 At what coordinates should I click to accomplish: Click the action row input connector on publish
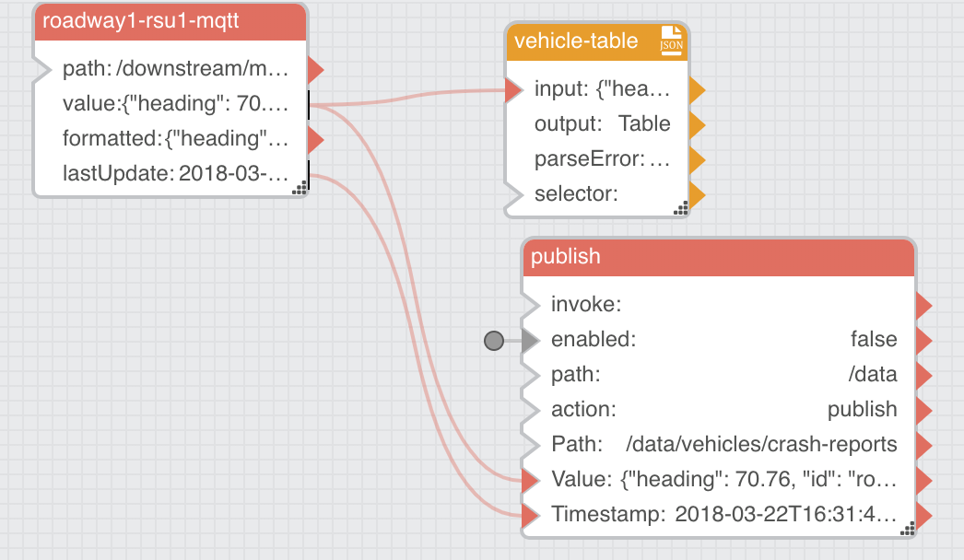(531, 410)
